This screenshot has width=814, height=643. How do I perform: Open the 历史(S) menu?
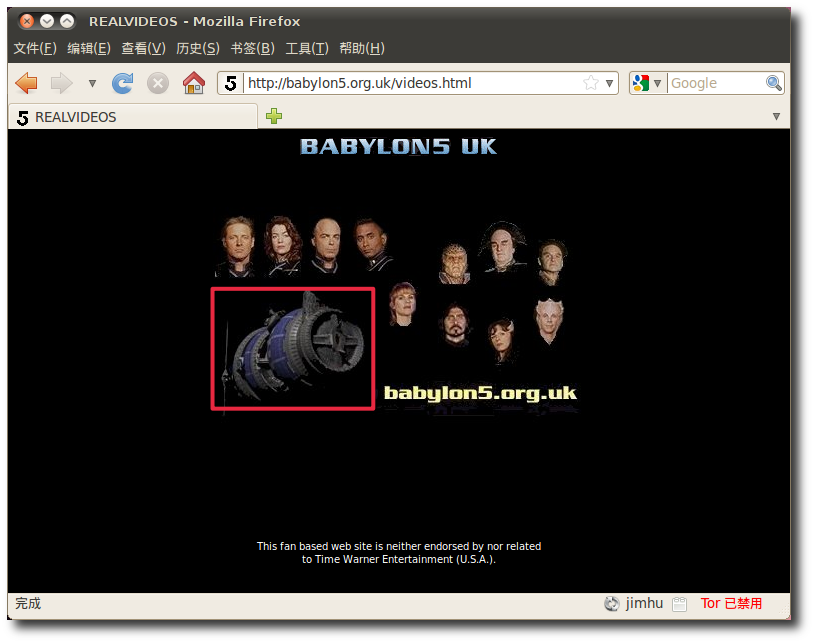pyautogui.click(x=198, y=48)
